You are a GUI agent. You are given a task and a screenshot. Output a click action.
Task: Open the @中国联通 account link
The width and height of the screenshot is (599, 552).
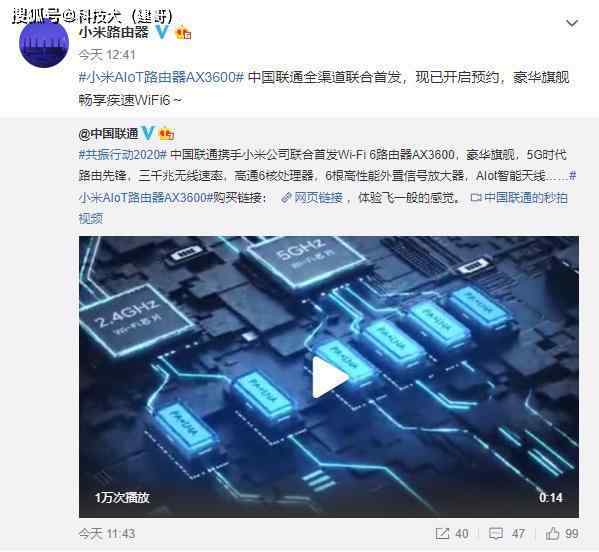tap(108, 134)
